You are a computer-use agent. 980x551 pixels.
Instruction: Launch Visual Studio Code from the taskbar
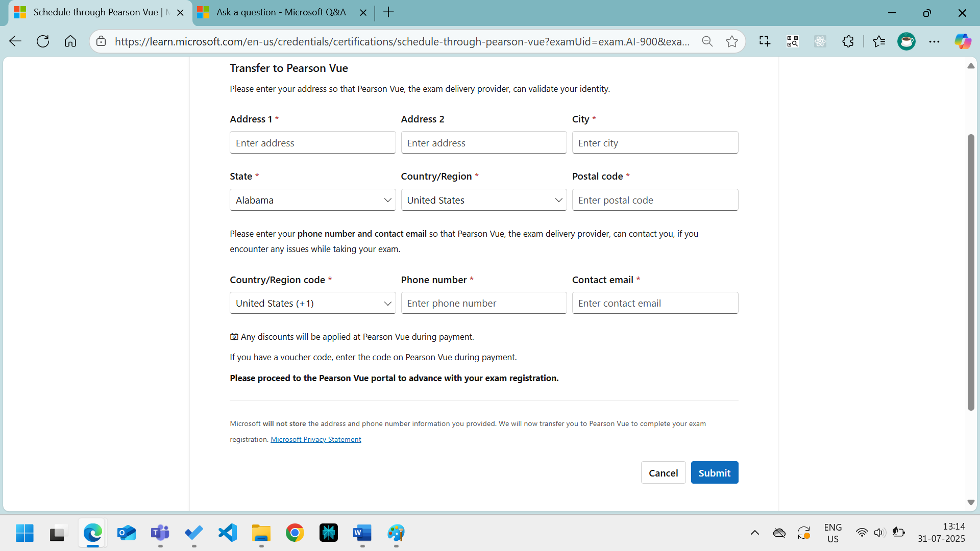228,533
